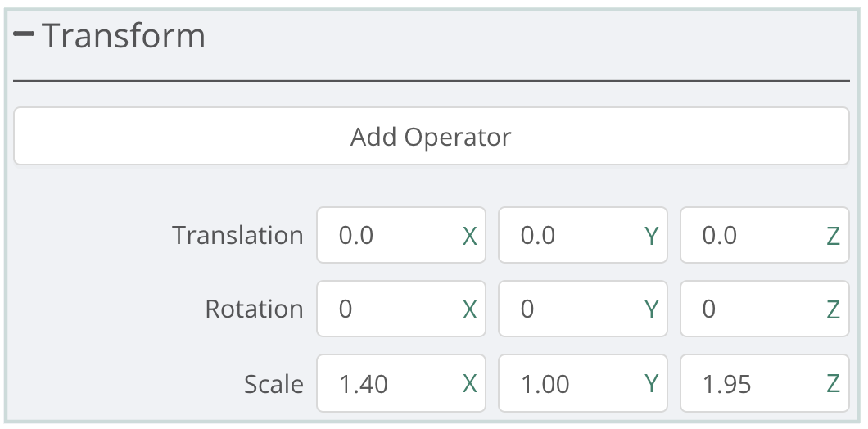Click the Translation X input field
868x429 pixels.
tap(389, 236)
